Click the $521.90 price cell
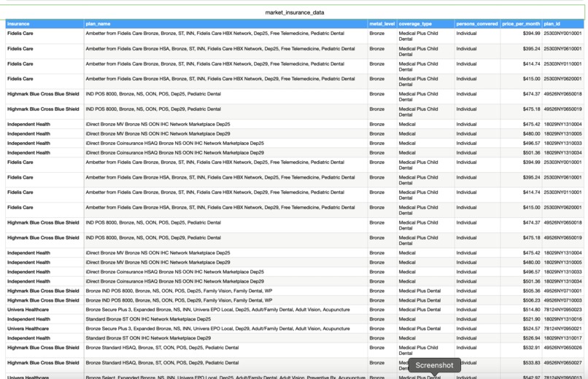The width and height of the screenshot is (588, 379). [x=531, y=319]
